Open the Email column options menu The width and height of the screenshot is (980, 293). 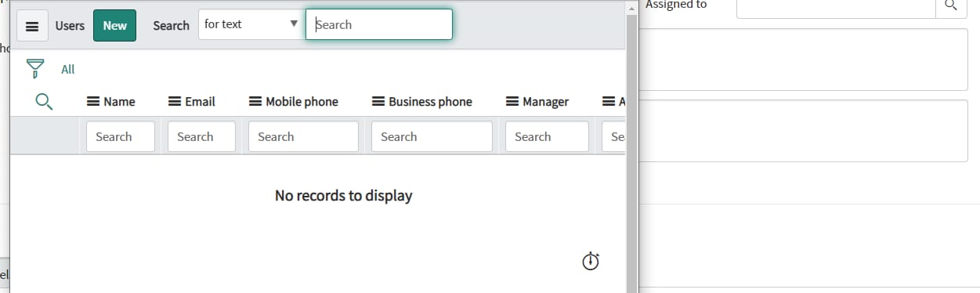click(x=174, y=102)
